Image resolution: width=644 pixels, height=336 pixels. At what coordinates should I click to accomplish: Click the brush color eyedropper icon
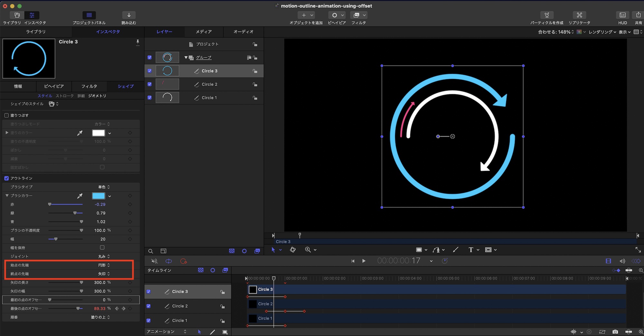click(x=80, y=196)
